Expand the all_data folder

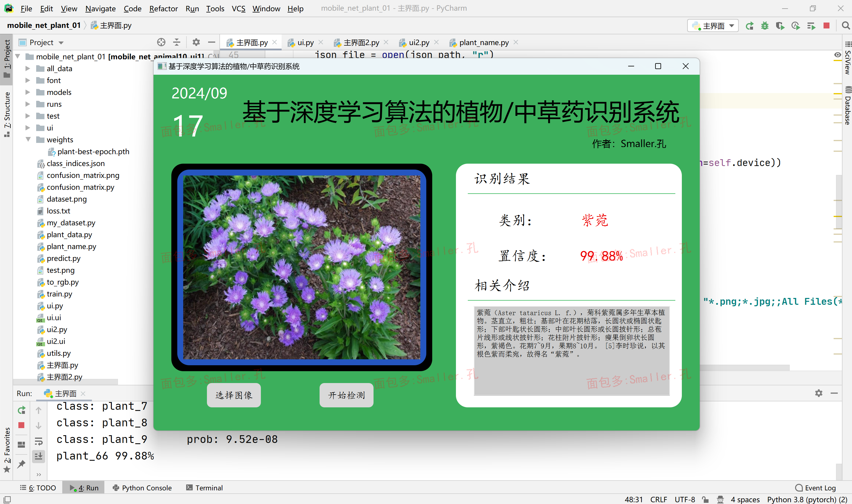(28, 68)
